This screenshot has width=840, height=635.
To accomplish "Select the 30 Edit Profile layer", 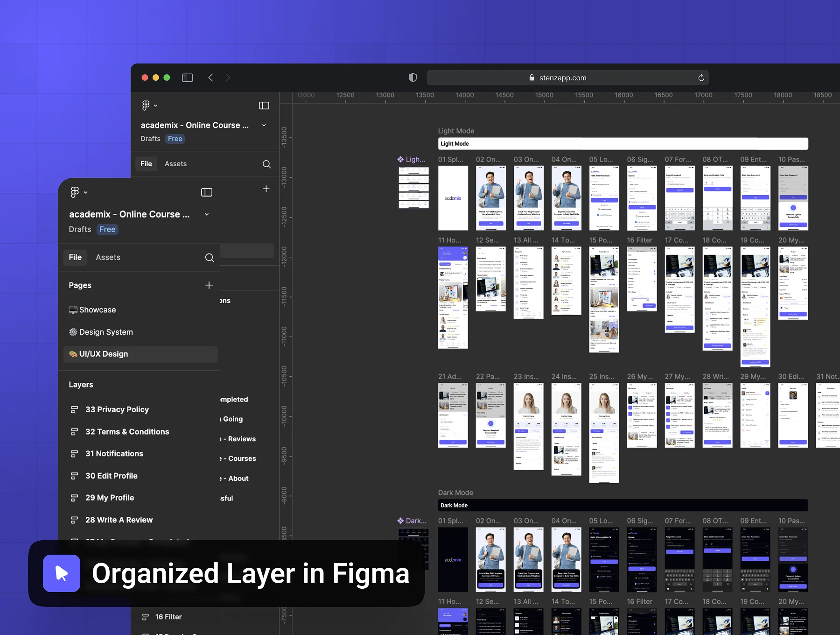I will coord(112,476).
